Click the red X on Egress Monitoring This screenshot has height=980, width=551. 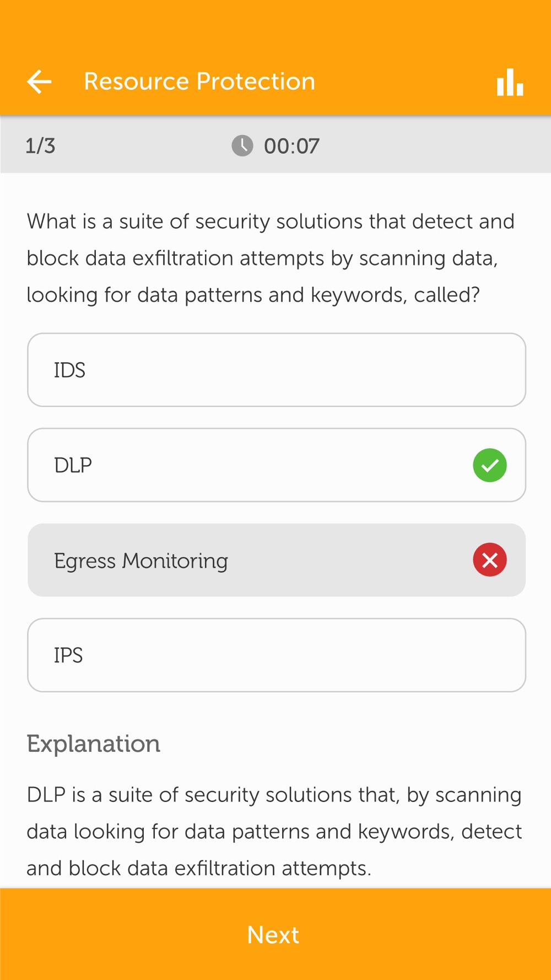coord(490,560)
